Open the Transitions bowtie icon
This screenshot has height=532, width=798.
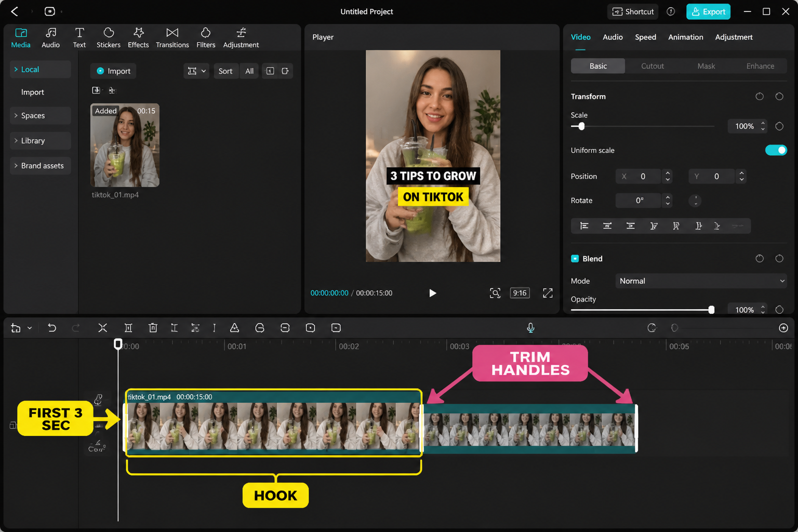pos(172,37)
